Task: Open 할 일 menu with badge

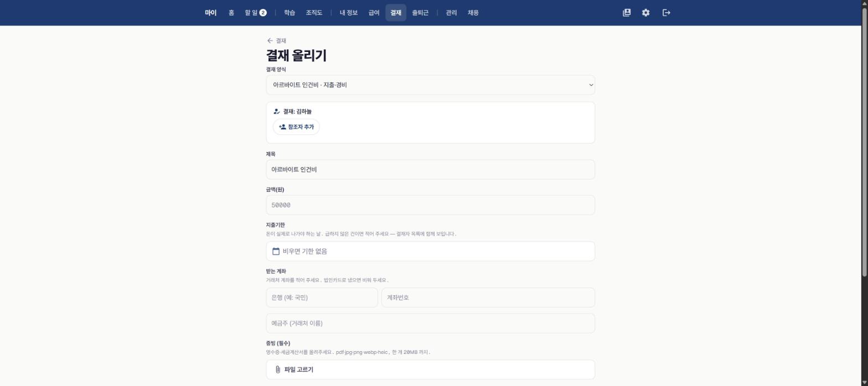Action: pyautogui.click(x=255, y=13)
